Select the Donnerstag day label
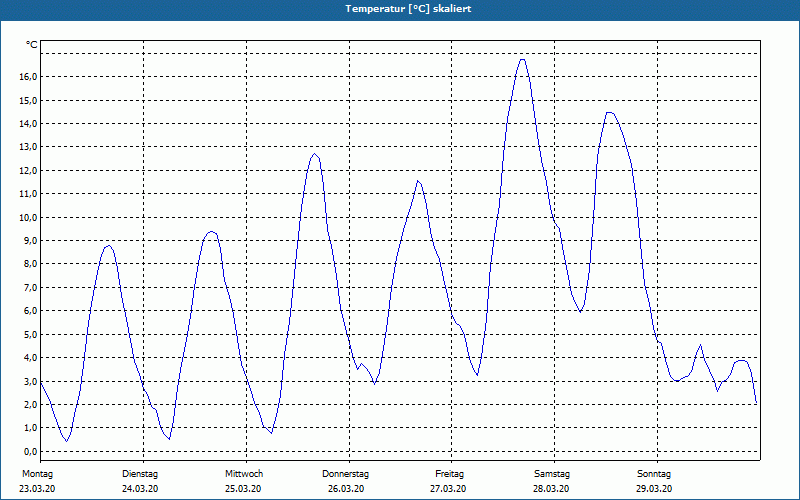 click(345, 474)
